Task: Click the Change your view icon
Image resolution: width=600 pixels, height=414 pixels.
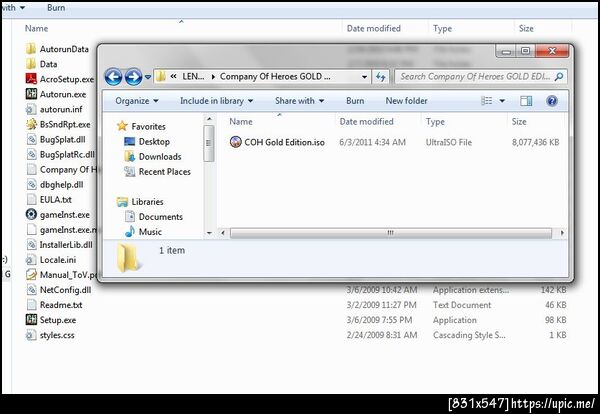Action: click(x=486, y=101)
